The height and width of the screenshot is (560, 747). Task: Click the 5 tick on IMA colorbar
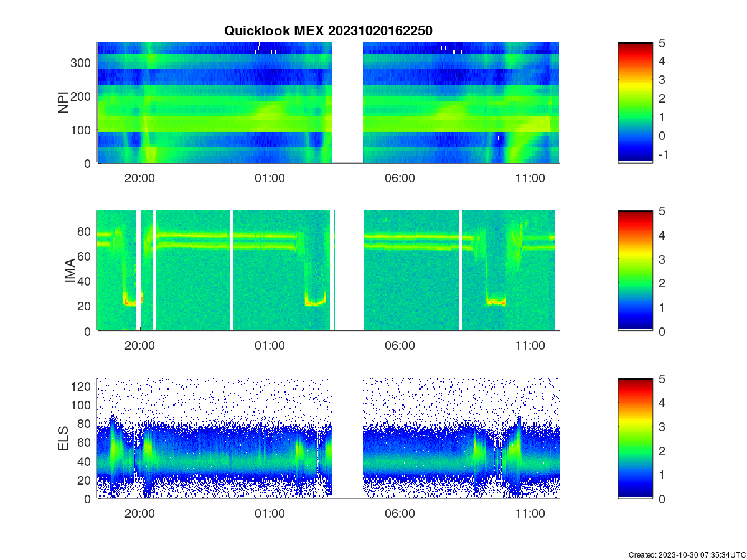(x=662, y=210)
